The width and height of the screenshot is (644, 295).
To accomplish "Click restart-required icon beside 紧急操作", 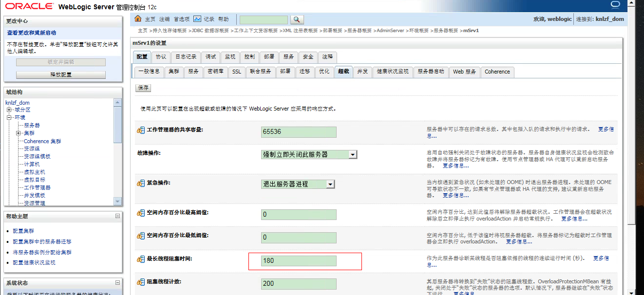I will click(x=141, y=183).
